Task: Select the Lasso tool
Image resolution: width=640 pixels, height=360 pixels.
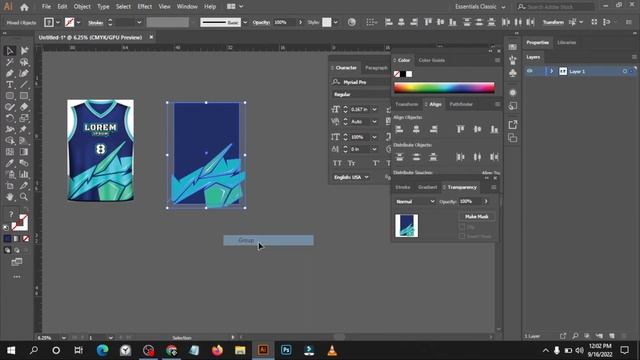Action: point(24,62)
